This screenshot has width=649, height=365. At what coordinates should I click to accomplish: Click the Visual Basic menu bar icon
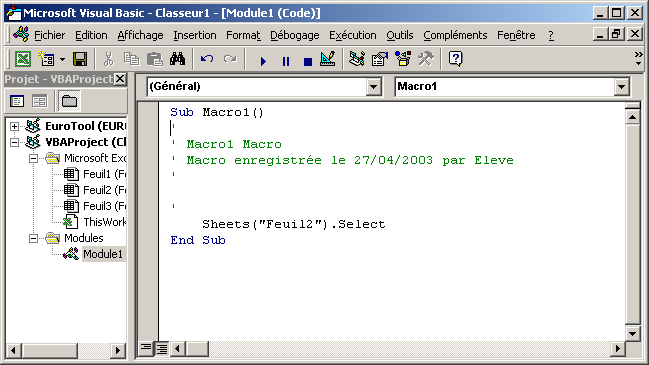tap(21, 34)
